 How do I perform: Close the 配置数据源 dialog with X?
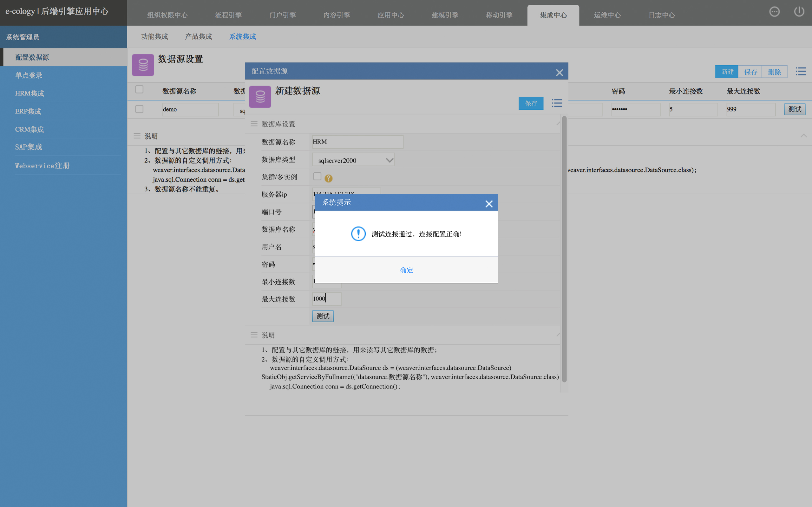[x=559, y=73]
